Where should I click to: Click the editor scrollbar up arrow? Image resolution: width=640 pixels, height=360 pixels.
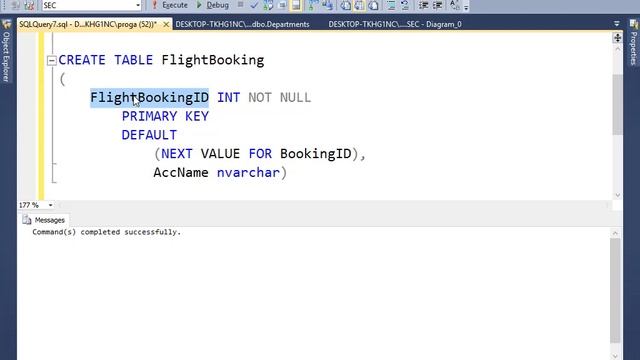(x=617, y=49)
